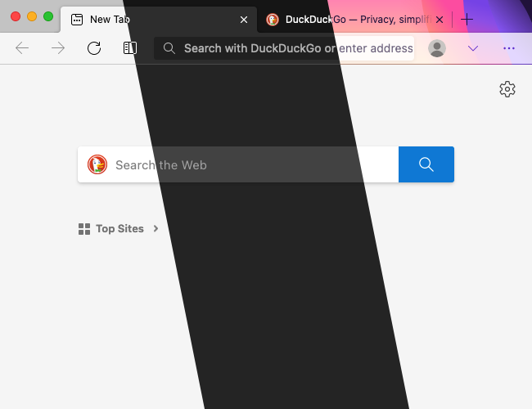Reload the current page
The width and height of the screenshot is (532, 409).
[x=94, y=48]
